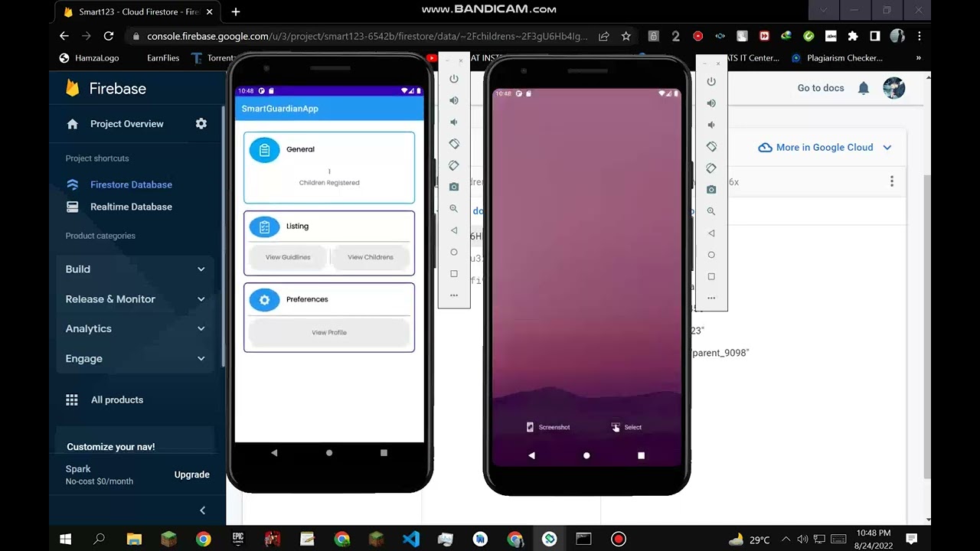This screenshot has height=551, width=980.
Task: Take a screenshot with right emulator camera icon
Action: (x=711, y=189)
